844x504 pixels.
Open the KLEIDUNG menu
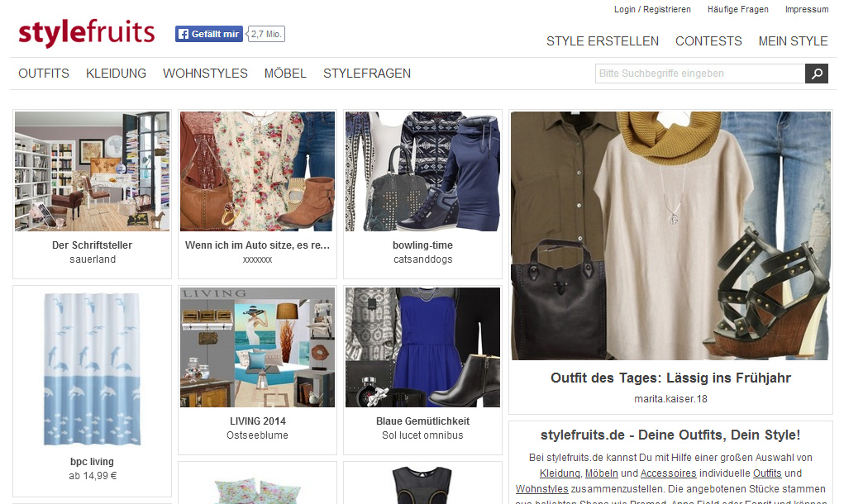click(116, 74)
